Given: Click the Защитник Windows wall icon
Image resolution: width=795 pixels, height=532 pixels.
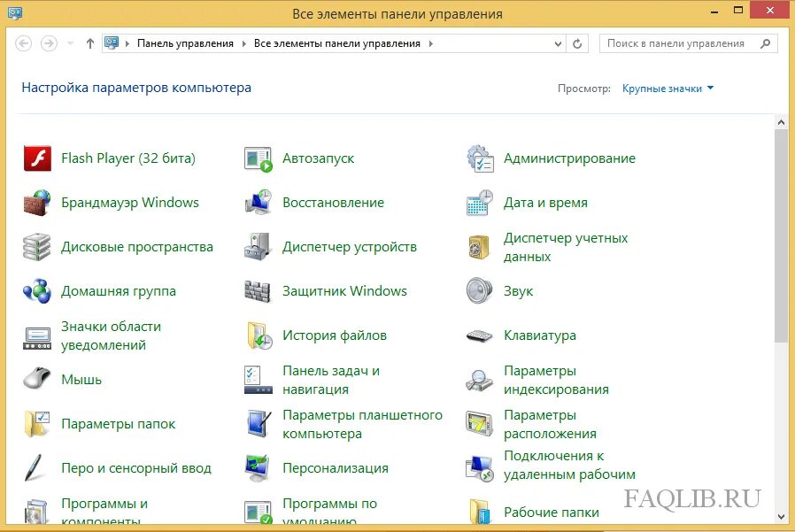Looking at the screenshot, I should (258, 291).
